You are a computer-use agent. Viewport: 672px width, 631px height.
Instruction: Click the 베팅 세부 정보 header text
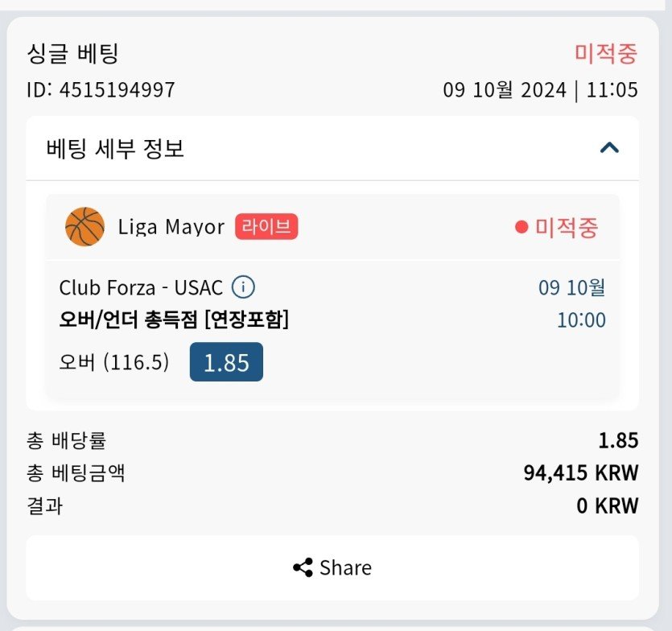(x=115, y=148)
